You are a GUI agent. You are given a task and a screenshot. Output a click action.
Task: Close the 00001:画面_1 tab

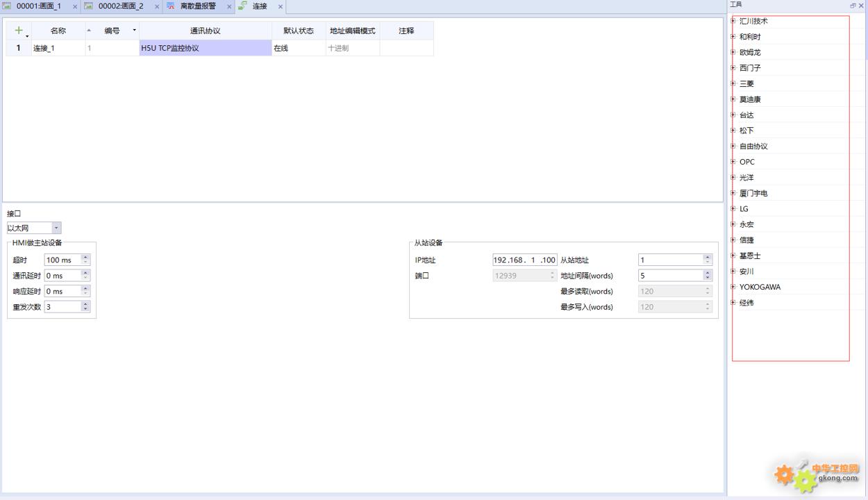tap(75, 6)
